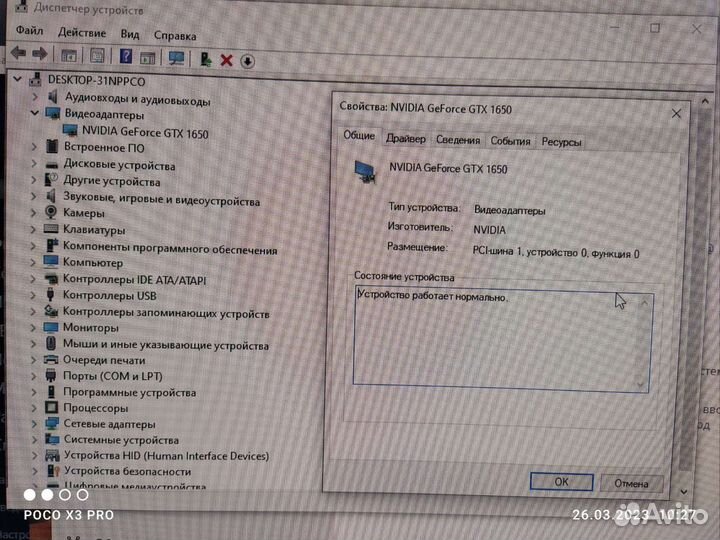Select the Мониторы display icon
This screenshot has height=540, width=720.
pyautogui.click(x=51, y=327)
